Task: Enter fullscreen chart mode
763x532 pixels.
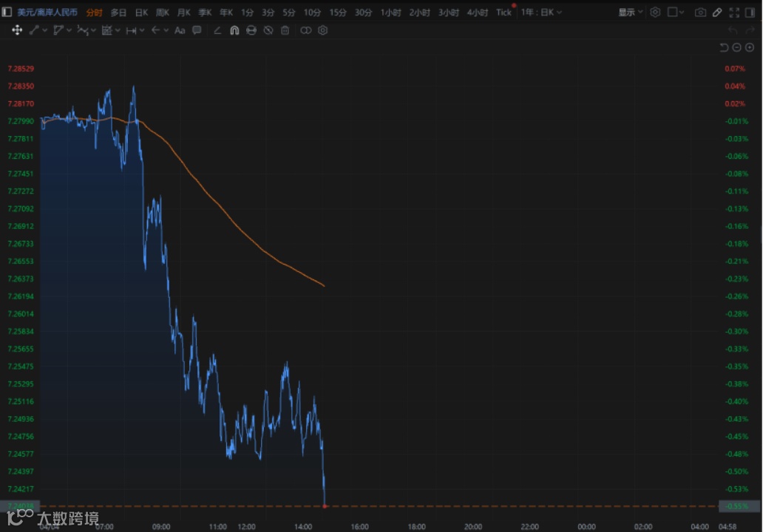Action: [734, 12]
